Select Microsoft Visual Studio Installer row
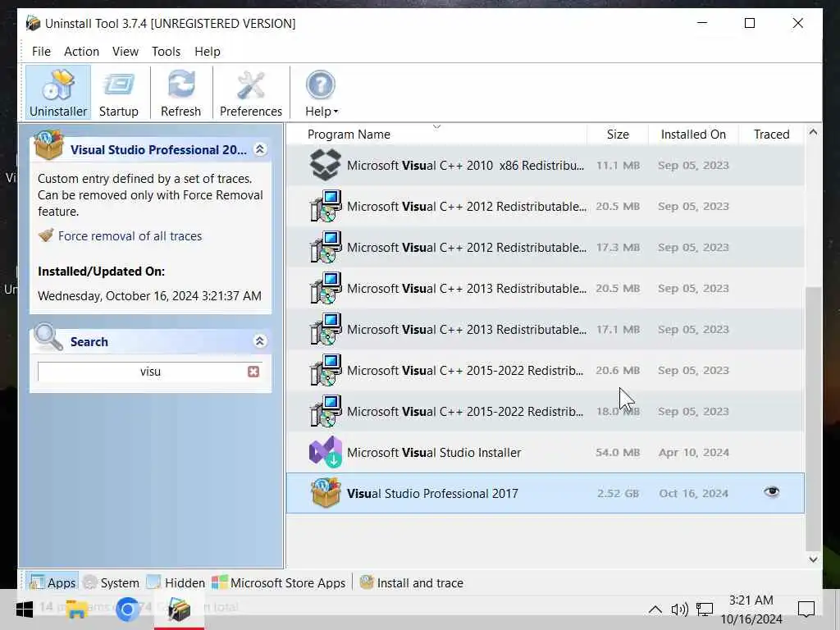840x630 pixels. (x=546, y=453)
